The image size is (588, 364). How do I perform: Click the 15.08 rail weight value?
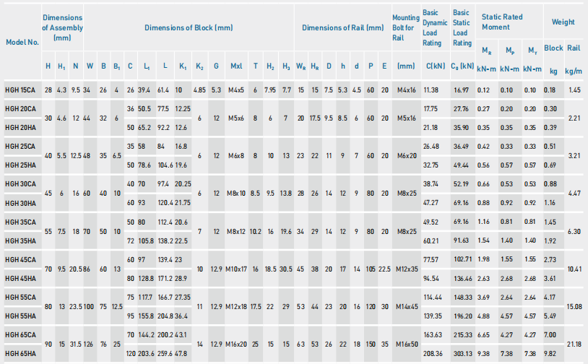[574, 306]
